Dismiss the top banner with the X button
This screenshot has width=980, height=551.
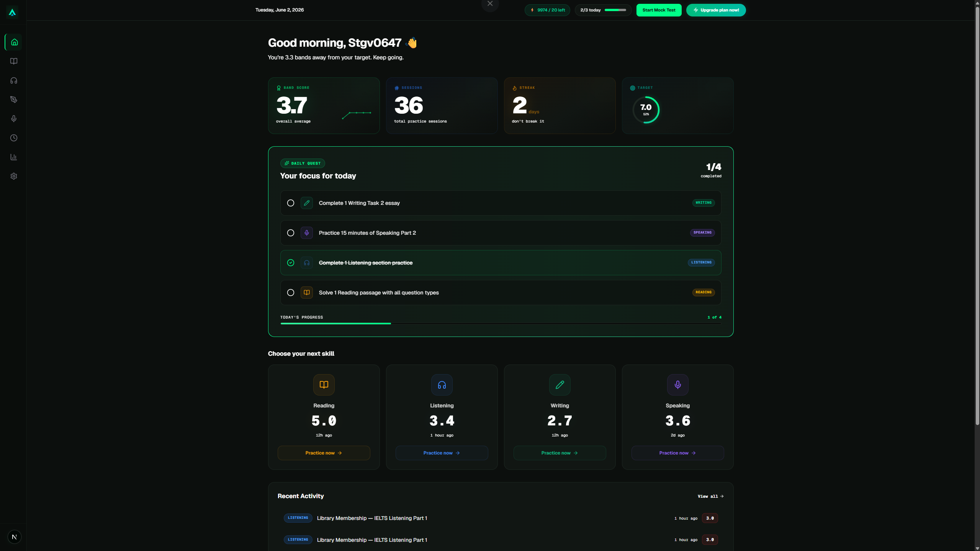pos(490,4)
